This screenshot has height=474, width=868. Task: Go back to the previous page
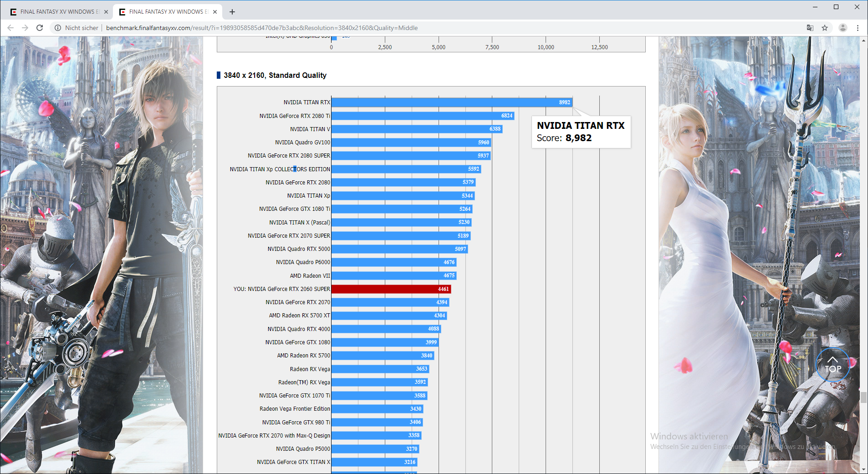click(x=10, y=28)
